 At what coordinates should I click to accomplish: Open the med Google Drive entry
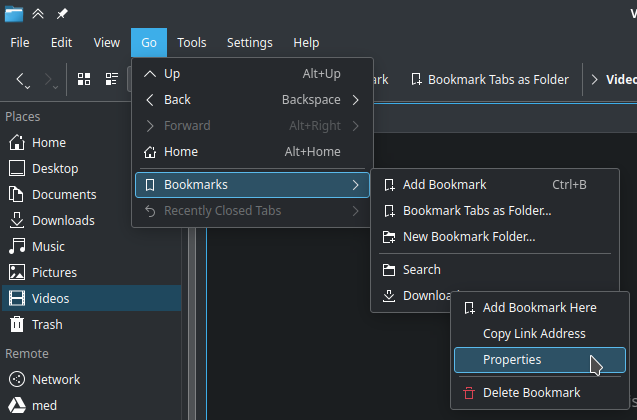tap(91, 405)
